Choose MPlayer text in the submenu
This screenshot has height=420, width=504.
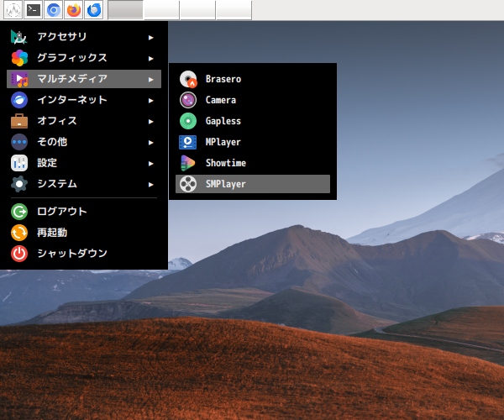[223, 142]
